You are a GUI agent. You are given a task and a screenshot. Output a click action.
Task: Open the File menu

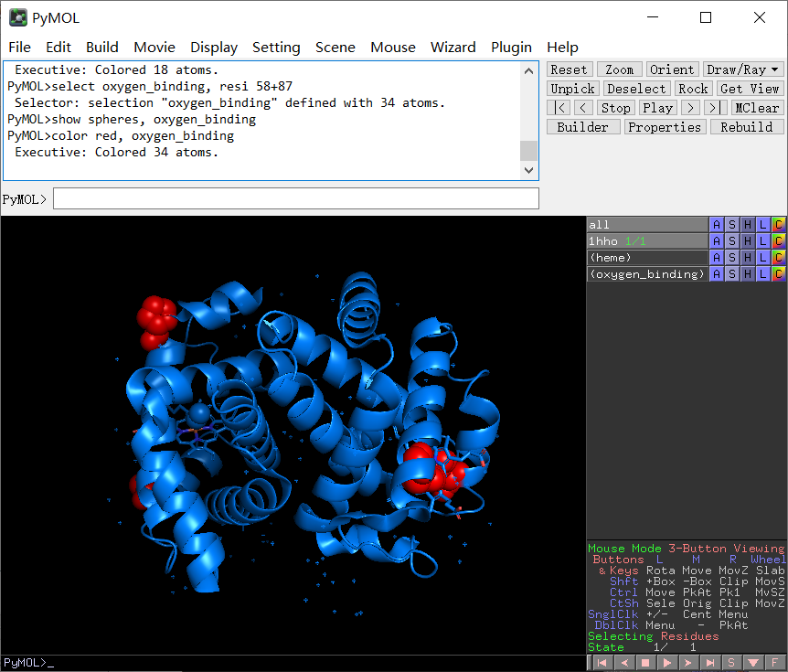(x=19, y=48)
